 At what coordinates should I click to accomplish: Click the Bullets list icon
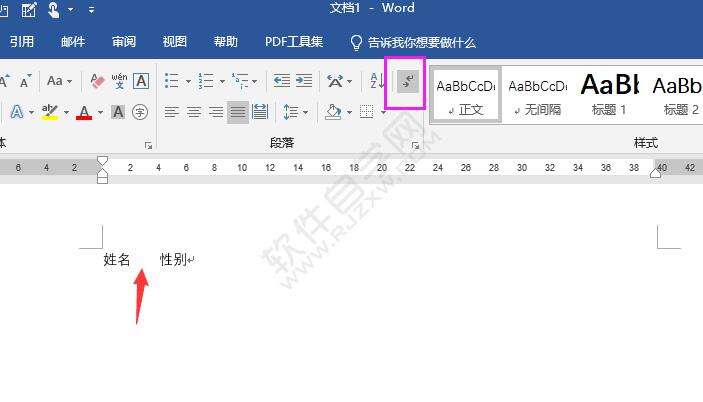tap(172, 81)
